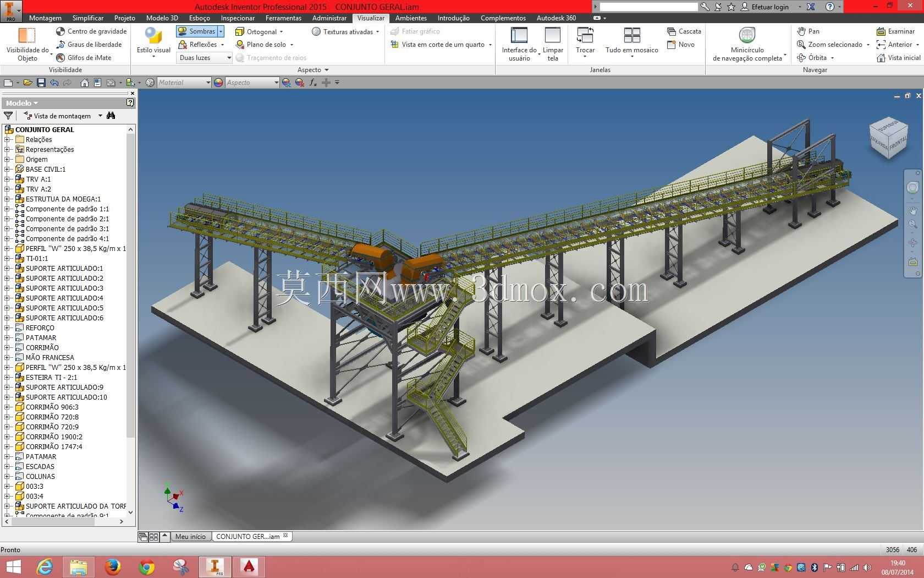Toggle Graus de liberdade display
Viewport: 924px width, 578px height.
coord(89,45)
